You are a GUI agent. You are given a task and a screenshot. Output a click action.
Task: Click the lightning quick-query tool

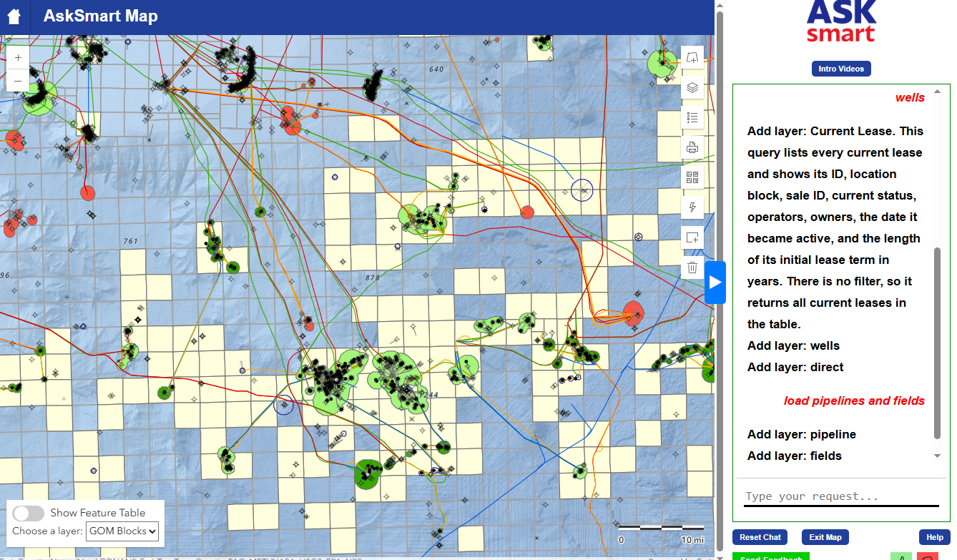[x=692, y=207]
